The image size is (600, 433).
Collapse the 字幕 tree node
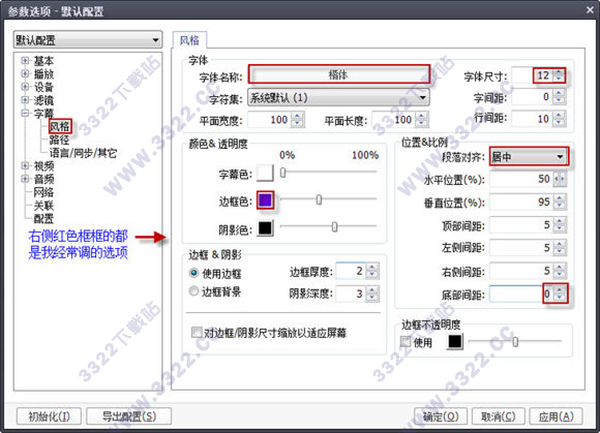click(x=25, y=113)
